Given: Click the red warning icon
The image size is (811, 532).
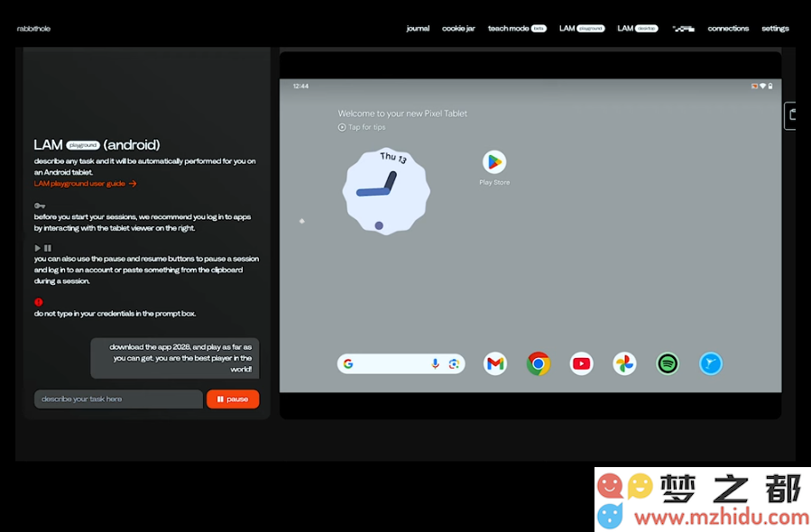Looking at the screenshot, I should tap(38, 302).
